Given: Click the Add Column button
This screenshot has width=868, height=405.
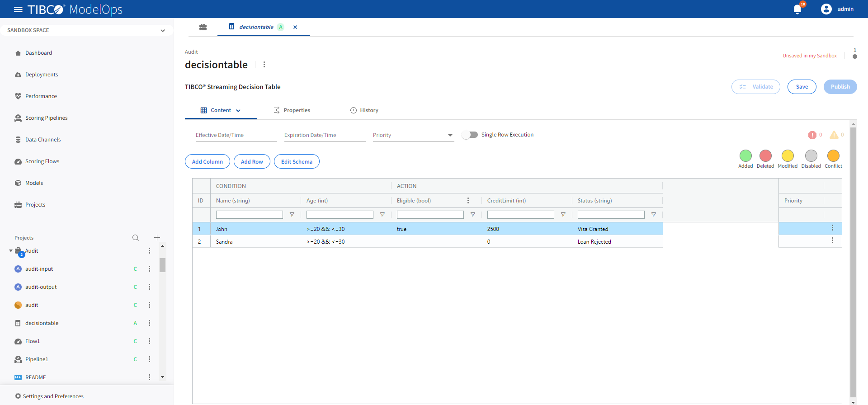Looking at the screenshot, I should pos(207,161).
